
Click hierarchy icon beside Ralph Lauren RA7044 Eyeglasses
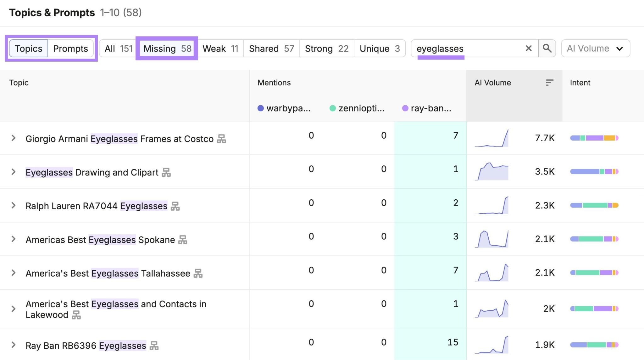[x=175, y=206]
